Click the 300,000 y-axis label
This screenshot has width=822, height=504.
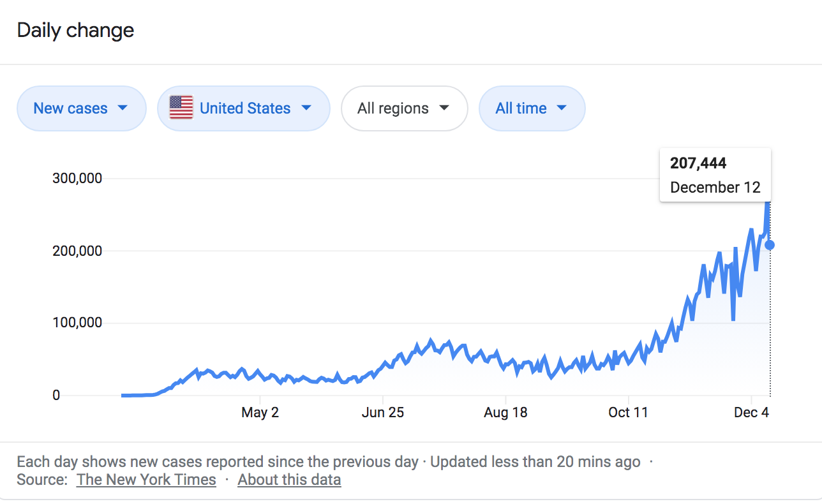pos(77,178)
